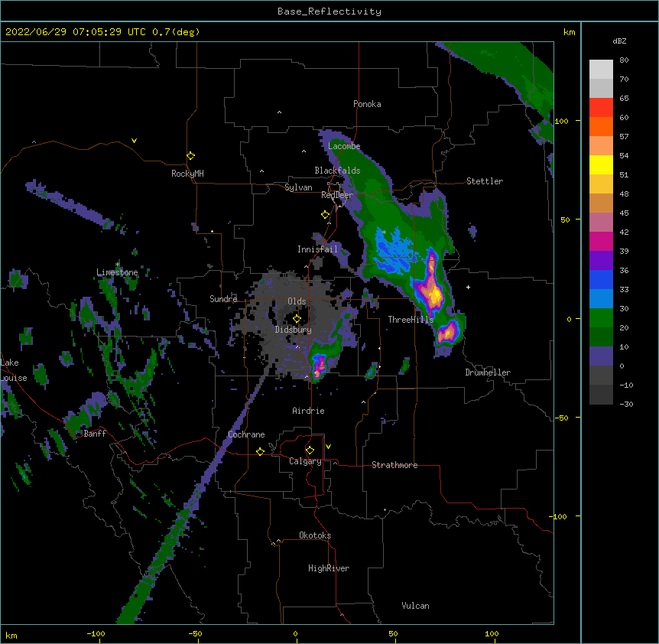
Task: Click the Drumheller town label
Action: click(x=488, y=372)
